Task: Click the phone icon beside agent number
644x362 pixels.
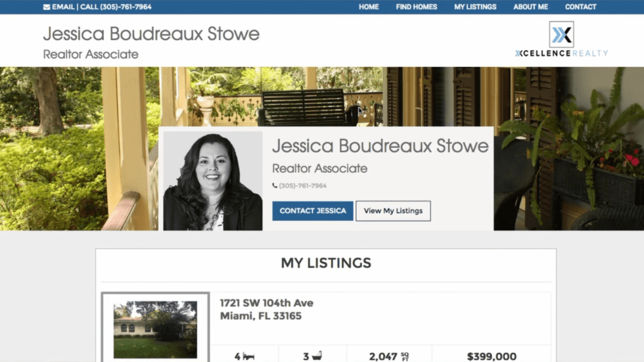Action: [275, 185]
